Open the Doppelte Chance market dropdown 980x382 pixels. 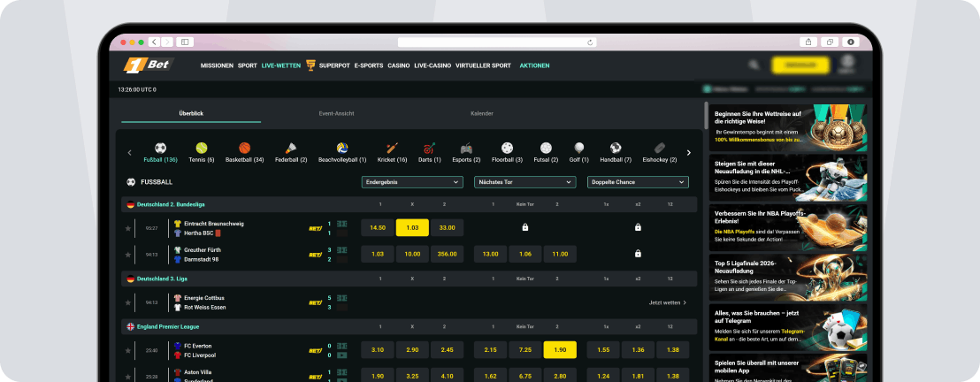coord(638,182)
